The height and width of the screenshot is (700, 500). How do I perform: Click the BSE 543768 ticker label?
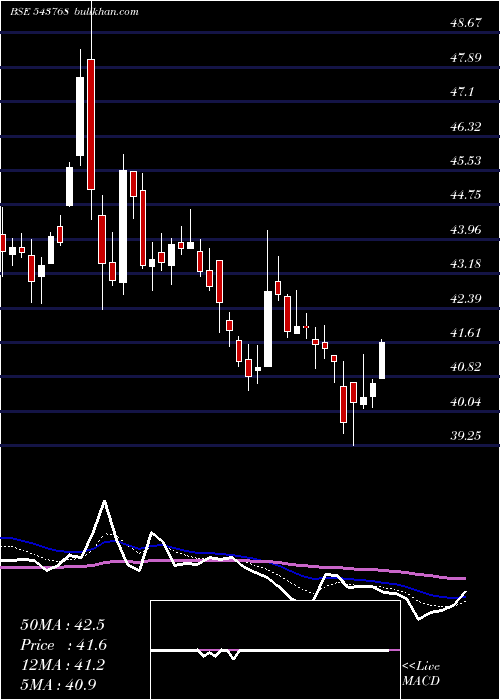coord(39,12)
